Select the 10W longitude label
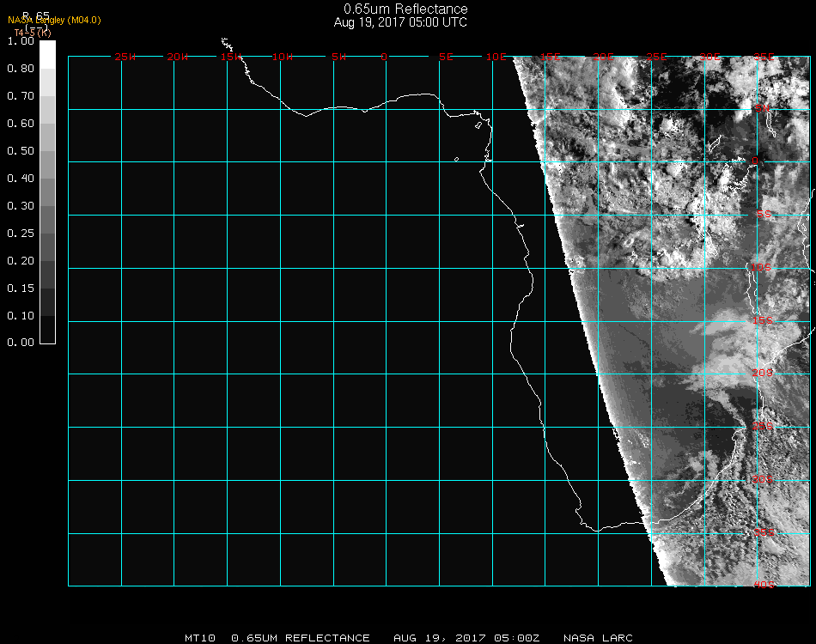The height and width of the screenshot is (644, 816). (283, 57)
